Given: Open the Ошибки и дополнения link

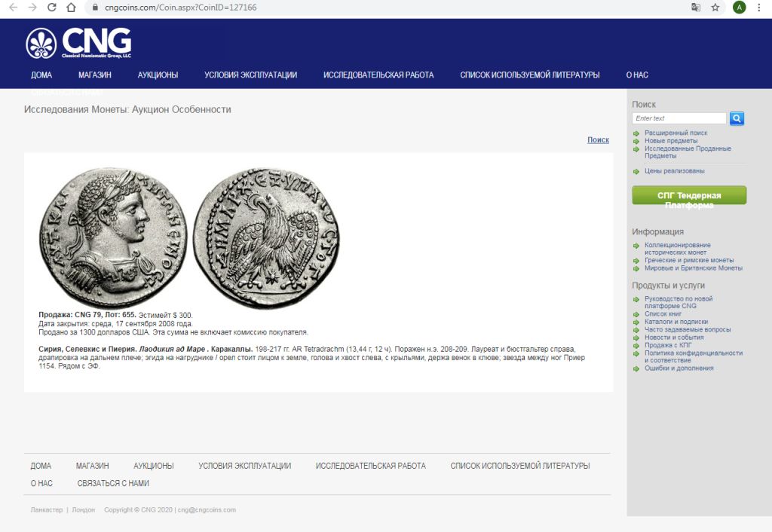Looking at the screenshot, I should [679, 368].
